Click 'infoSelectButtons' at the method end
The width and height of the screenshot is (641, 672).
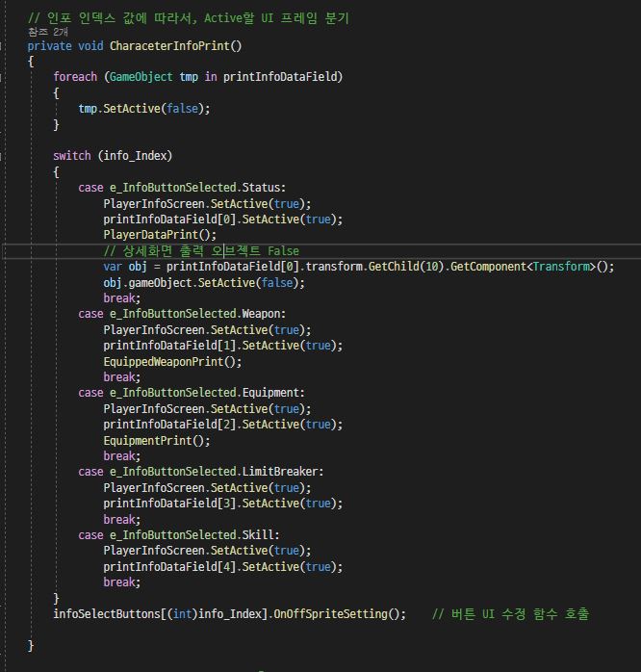[x=107, y=613]
